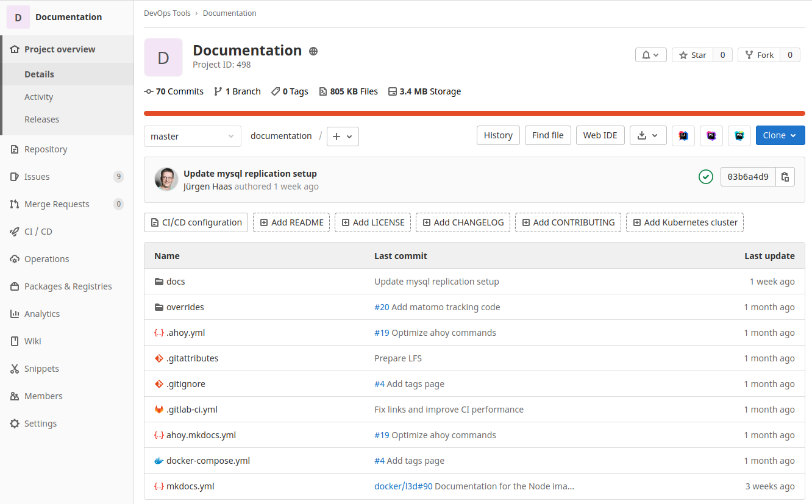Open project in PhpStorm icon
Screen dimensions: 812x504
coord(711,136)
